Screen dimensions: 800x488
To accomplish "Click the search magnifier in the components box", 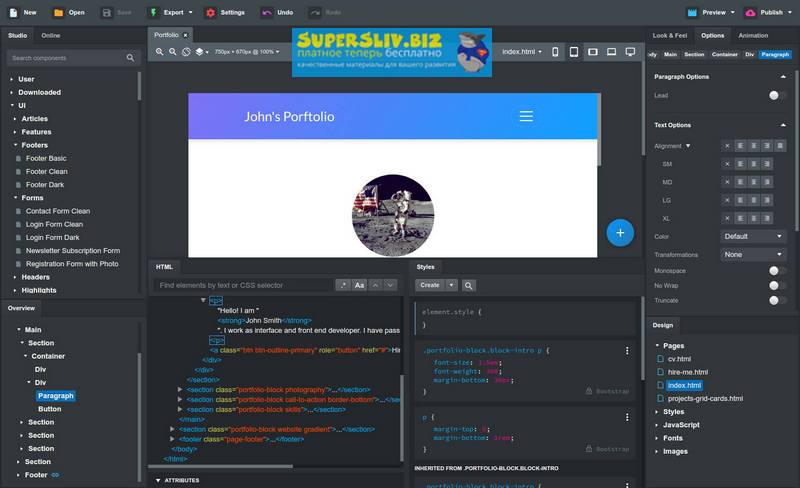I will (x=131, y=58).
